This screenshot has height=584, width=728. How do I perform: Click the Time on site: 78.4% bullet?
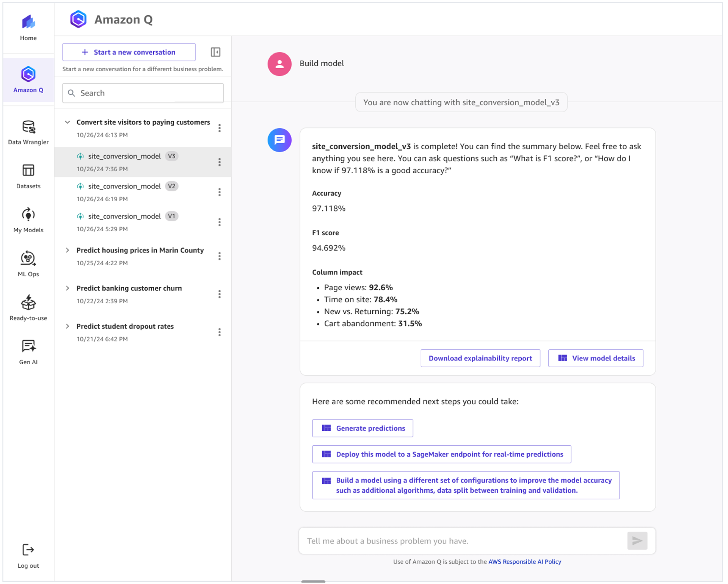click(x=361, y=299)
